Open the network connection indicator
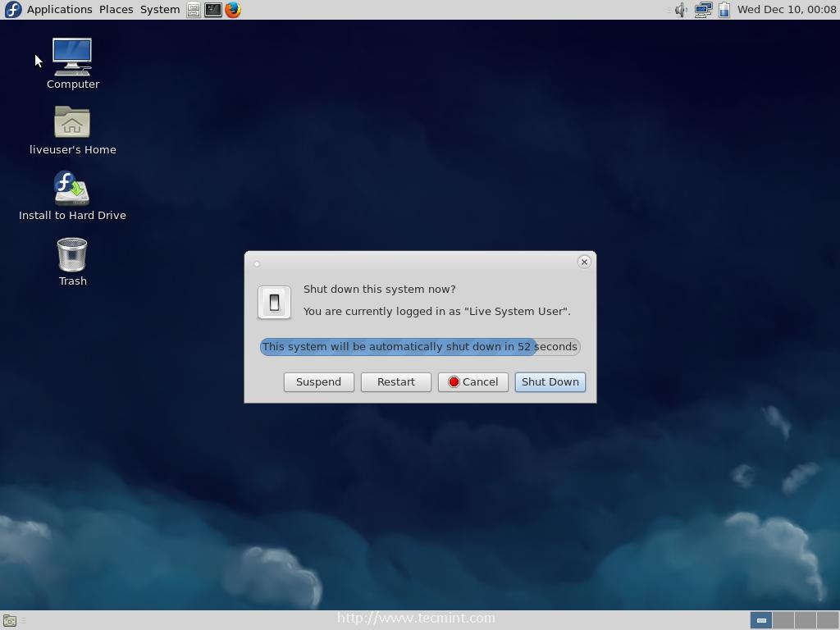This screenshot has width=840, height=630. click(x=703, y=10)
